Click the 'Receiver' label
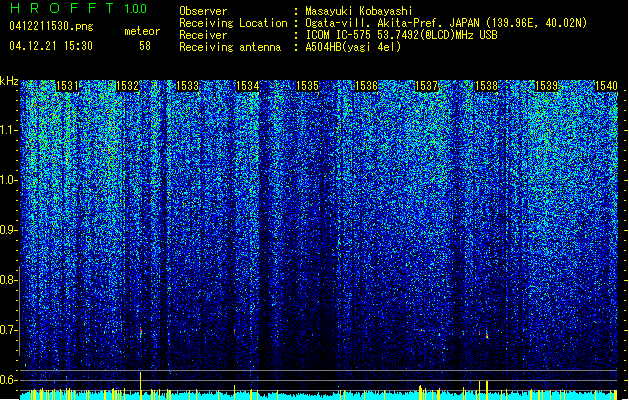This screenshot has width=629, height=400. (203, 35)
